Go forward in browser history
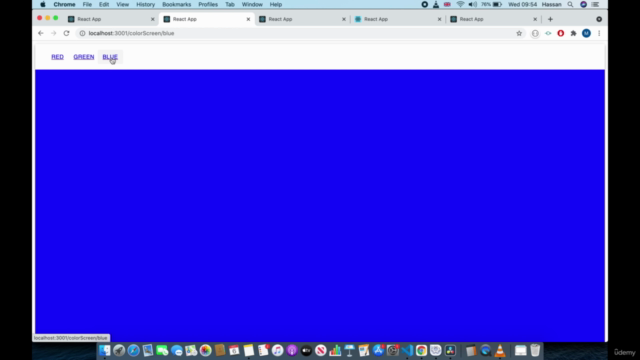Image resolution: width=640 pixels, height=360 pixels. pos(53,33)
